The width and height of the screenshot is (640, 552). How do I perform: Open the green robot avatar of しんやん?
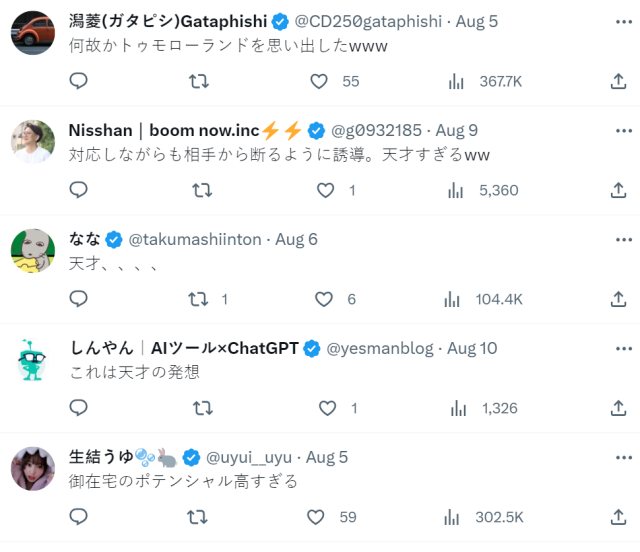coord(32,359)
